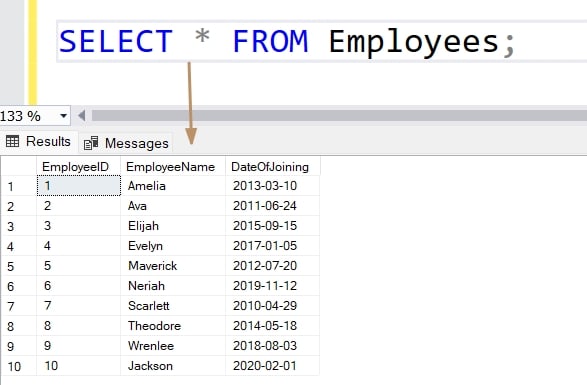
Task: Select the Maverick name cell
Action: pos(173,266)
